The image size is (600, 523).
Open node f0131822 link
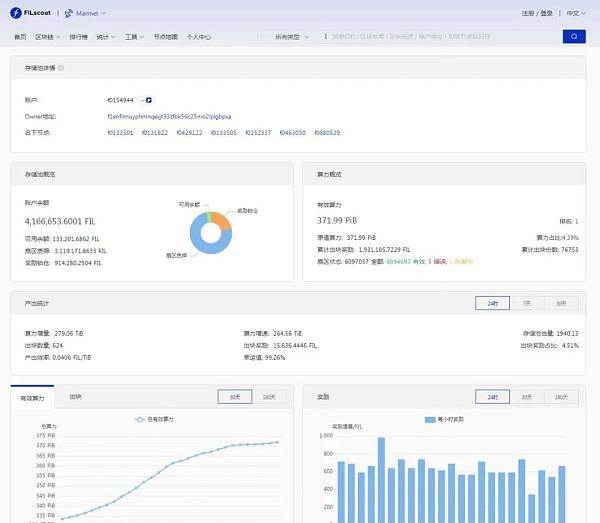[x=155, y=132]
